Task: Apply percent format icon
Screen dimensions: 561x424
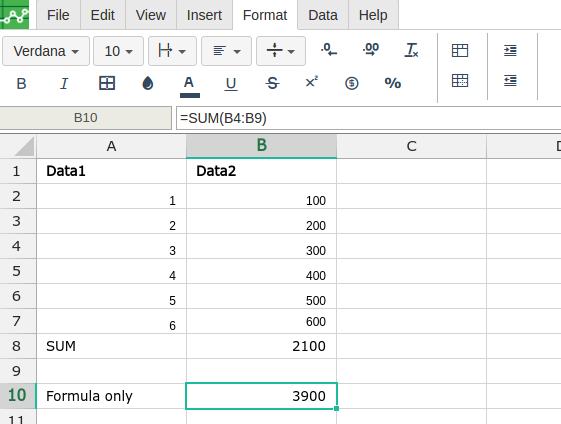Action: (x=392, y=83)
